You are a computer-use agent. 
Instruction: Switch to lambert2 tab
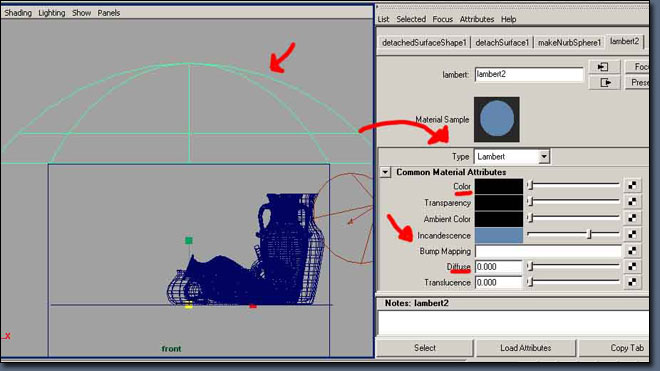625,41
